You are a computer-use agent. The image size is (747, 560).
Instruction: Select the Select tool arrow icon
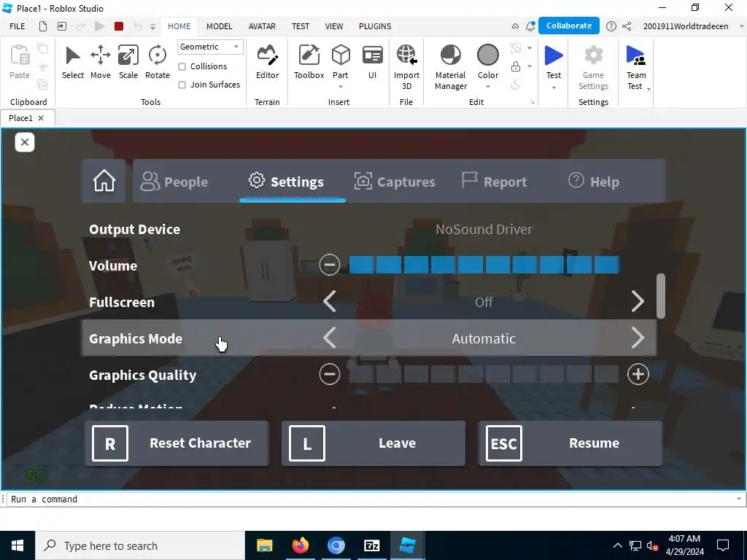72,55
